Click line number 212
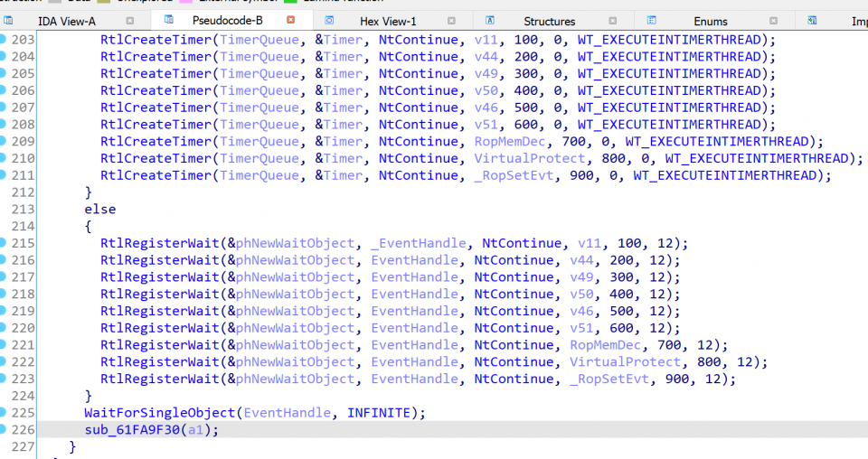 [23, 192]
